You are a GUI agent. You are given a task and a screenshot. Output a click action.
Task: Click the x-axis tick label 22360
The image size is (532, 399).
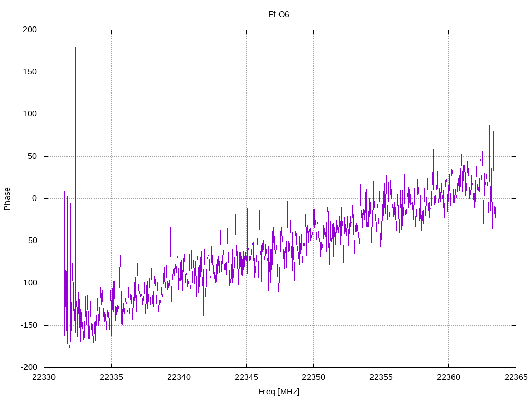pos(448,377)
